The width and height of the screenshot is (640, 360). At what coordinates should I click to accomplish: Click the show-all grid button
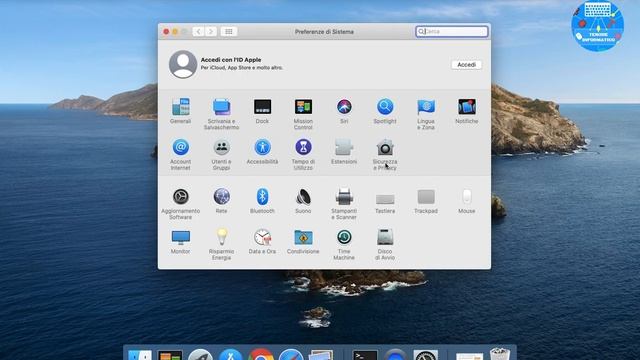[x=229, y=31]
